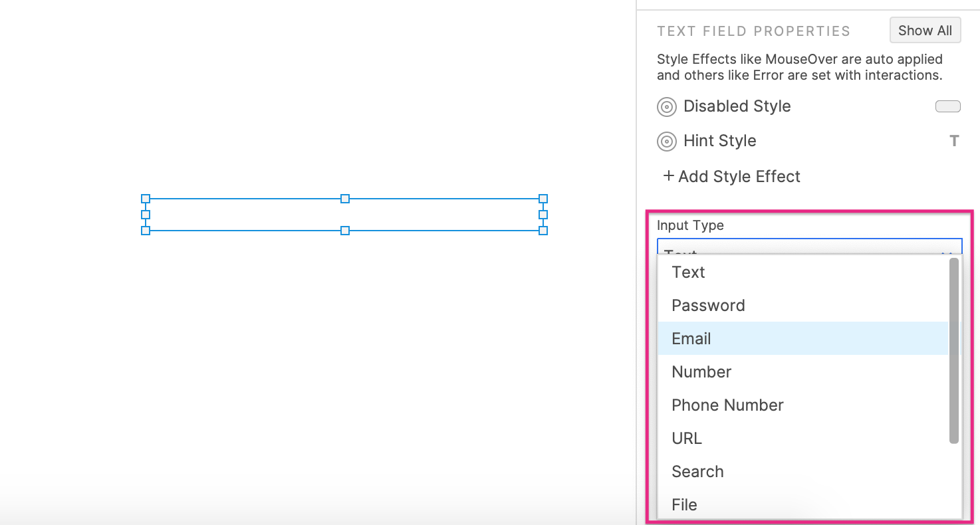Click the Show All button
This screenshot has width=980, height=525.
pos(925,30)
